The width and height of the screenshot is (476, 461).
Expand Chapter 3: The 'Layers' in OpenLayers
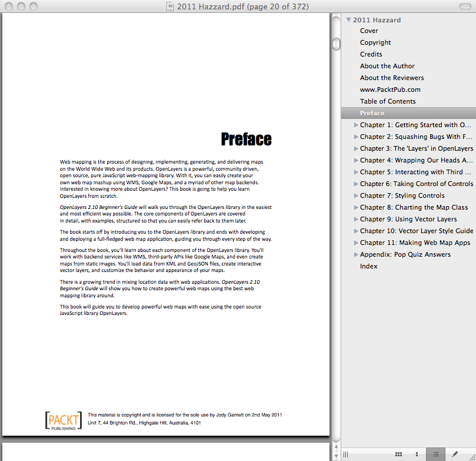click(356, 149)
